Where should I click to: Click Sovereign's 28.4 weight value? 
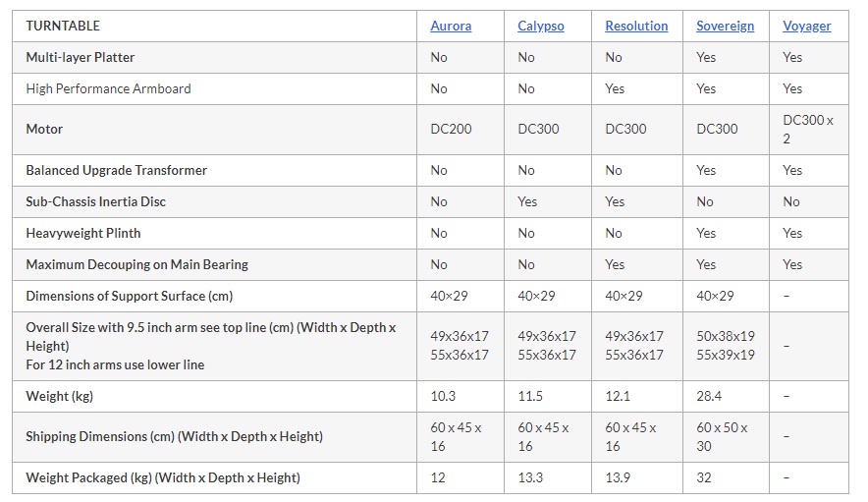[x=709, y=397]
